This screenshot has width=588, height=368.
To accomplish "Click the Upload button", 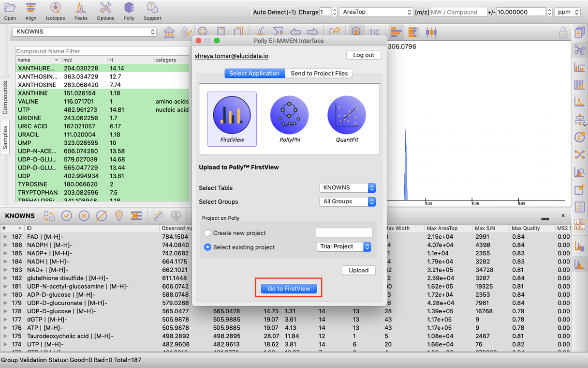I will [x=359, y=270].
